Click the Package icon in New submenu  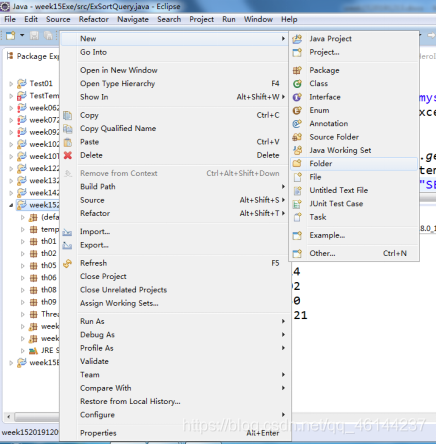click(297, 70)
